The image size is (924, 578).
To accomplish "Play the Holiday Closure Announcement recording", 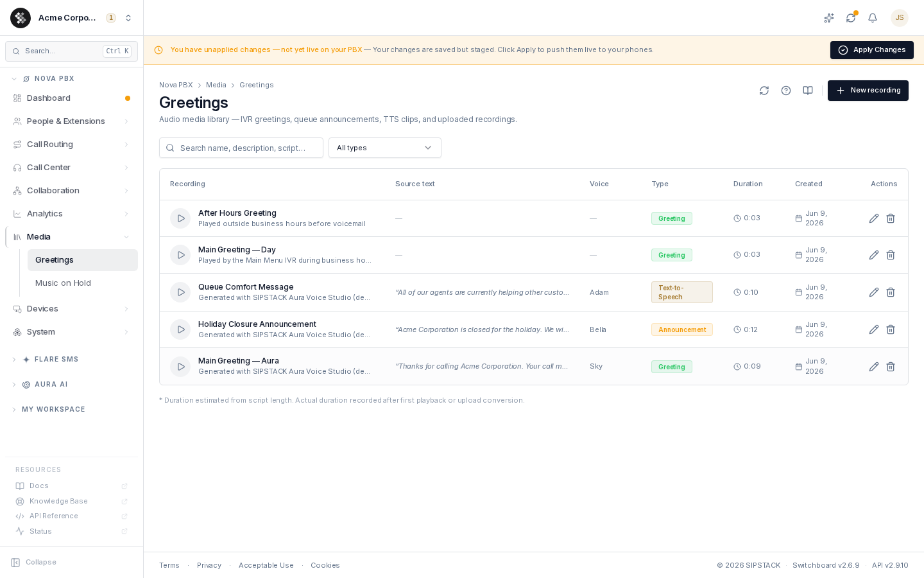I will [180, 329].
